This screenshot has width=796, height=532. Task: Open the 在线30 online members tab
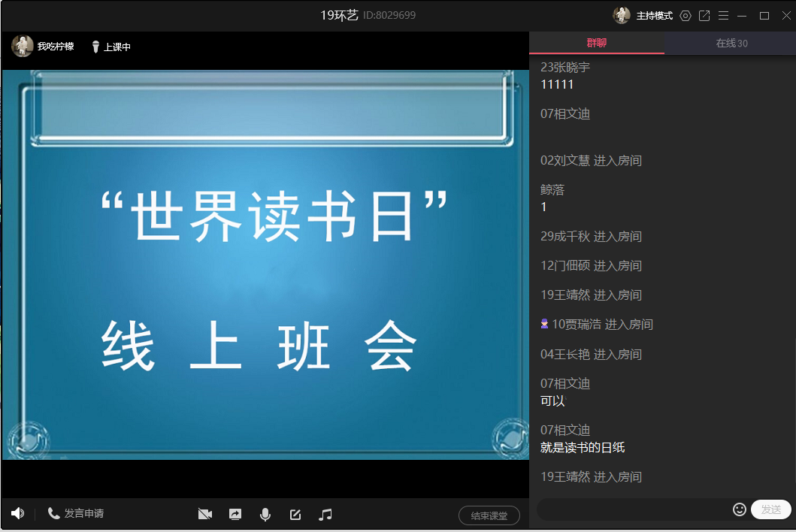pyautogui.click(x=731, y=44)
